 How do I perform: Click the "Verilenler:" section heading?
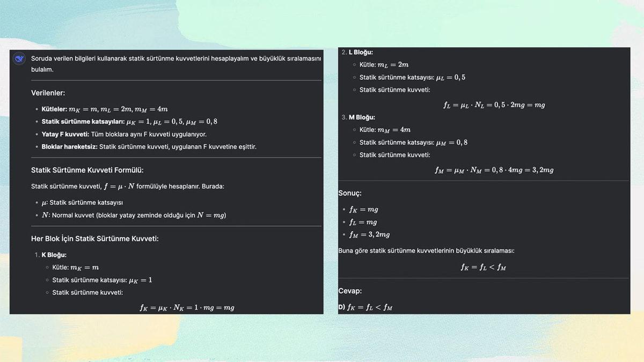[48, 93]
